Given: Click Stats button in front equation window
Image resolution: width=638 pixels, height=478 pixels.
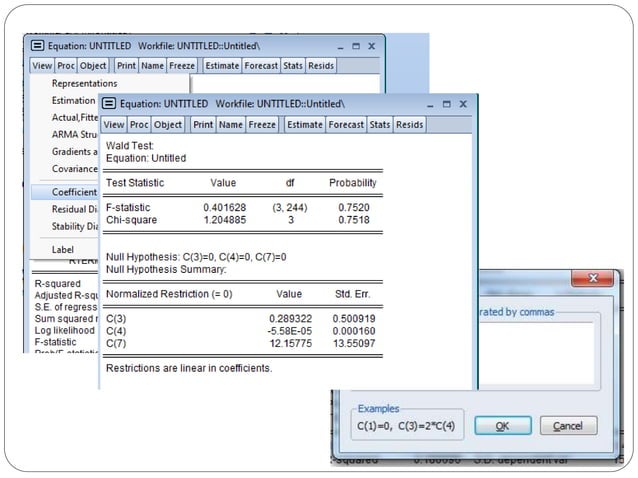Looking at the screenshot, I should [379, 125].
